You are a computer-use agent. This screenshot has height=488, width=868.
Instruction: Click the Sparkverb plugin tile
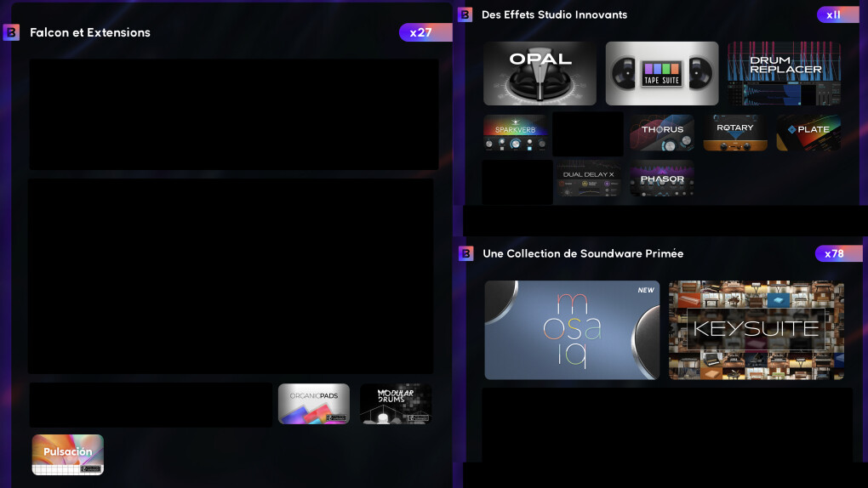(x=516, y=133)
